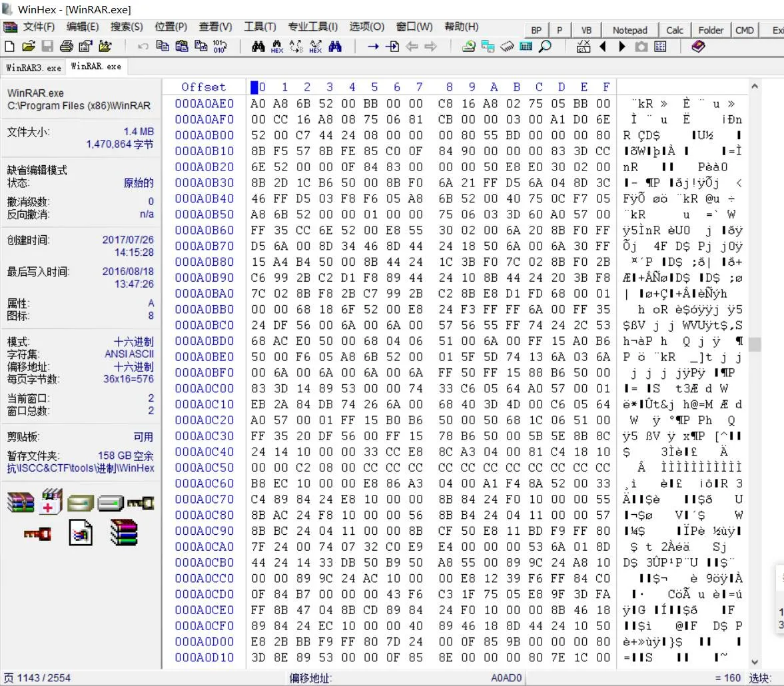Click the red key icon in info panel
Viewport: 784px width, 686px height.
pyautogui.click(x=37, y=534)
